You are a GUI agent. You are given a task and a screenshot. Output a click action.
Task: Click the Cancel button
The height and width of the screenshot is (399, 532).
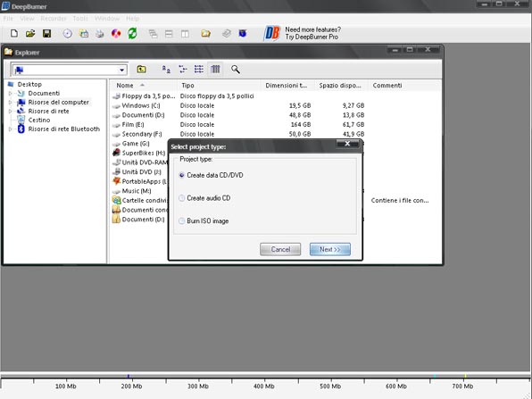[280, 249]
